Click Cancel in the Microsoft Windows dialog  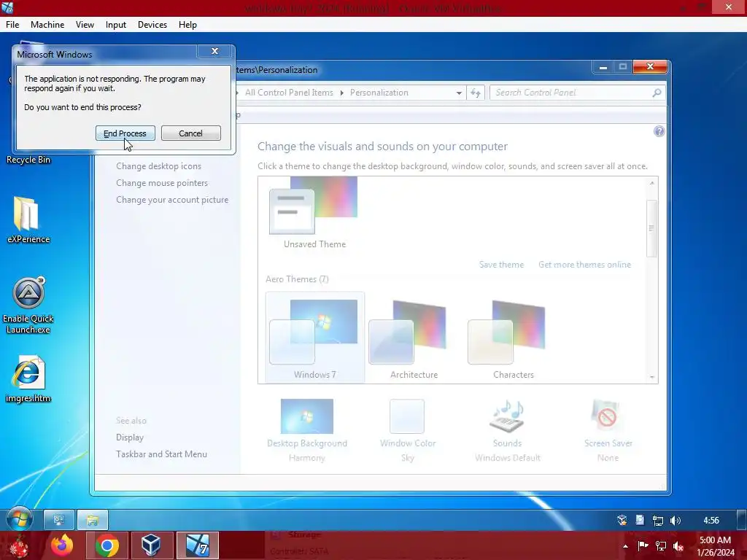[x=190, y=133]
